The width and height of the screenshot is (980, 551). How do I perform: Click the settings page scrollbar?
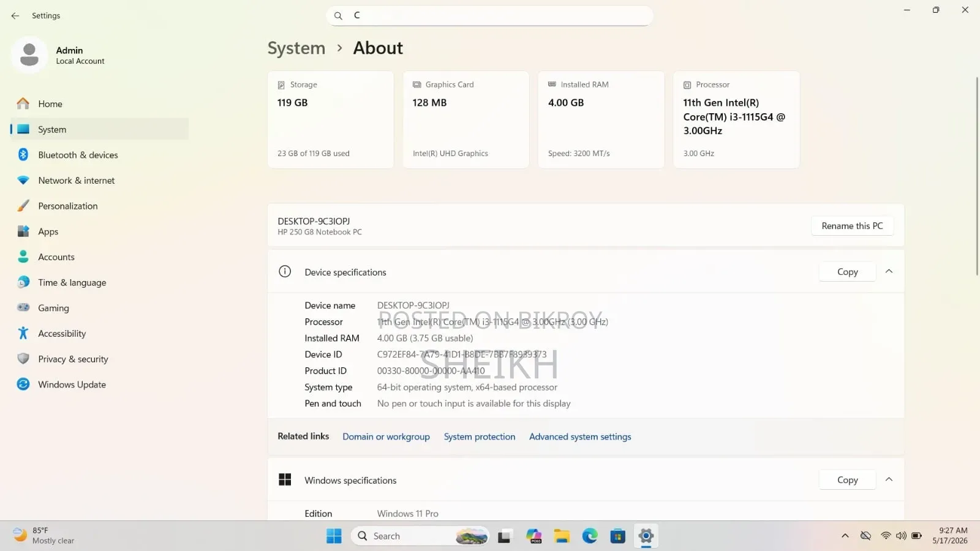pyautogui.click(x=976, y=176)
